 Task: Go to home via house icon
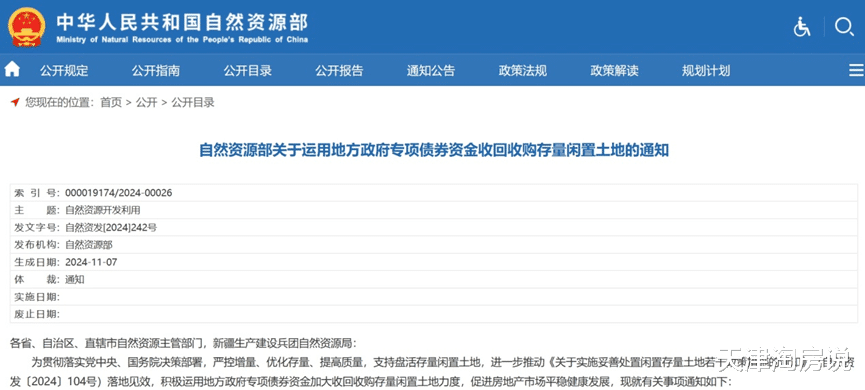pos(12,70)
